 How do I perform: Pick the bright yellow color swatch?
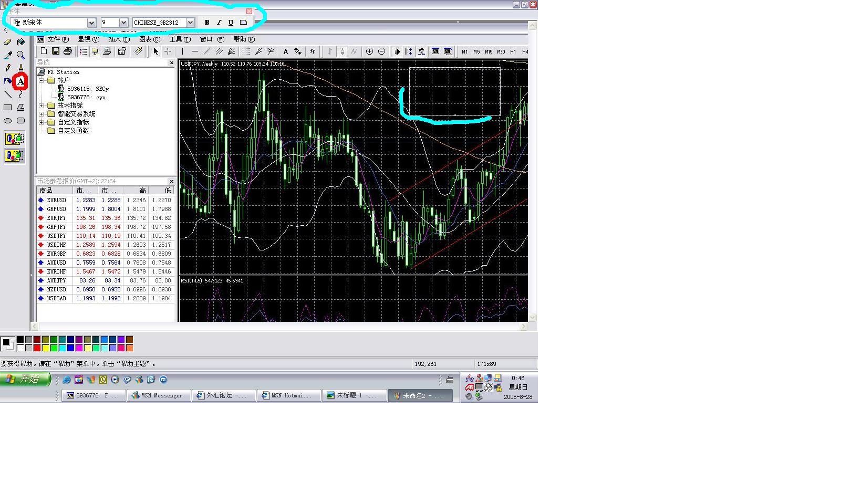click(x=45, y=348)
